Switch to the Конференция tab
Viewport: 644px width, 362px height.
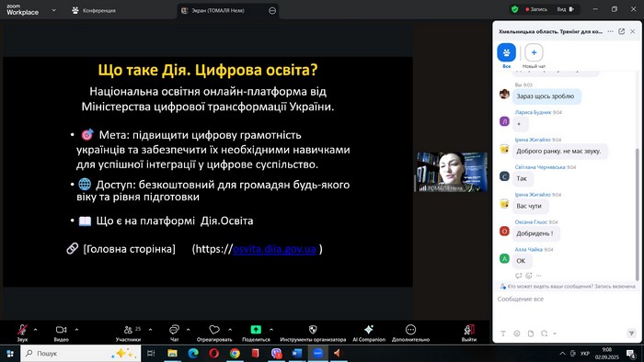[94, 11]
